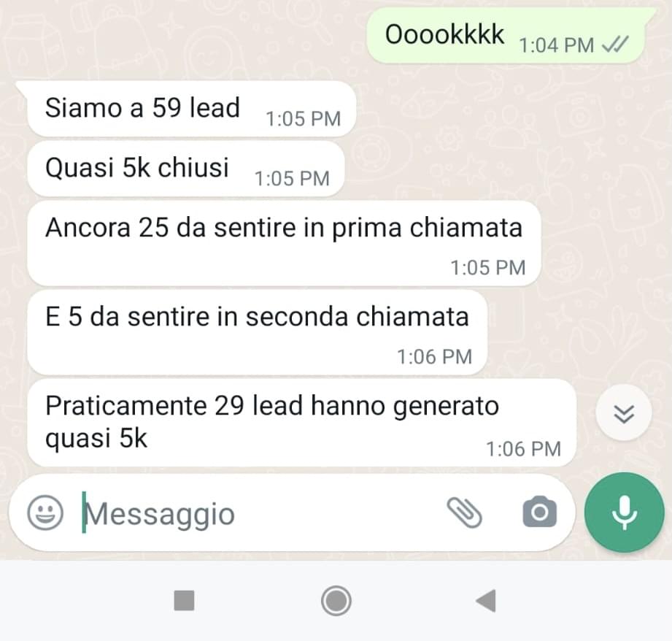The height and width of the screenshot is (641, 672).
Task: Tap the "Ancora 25 da sentire" message
Action: coord(284,243)
